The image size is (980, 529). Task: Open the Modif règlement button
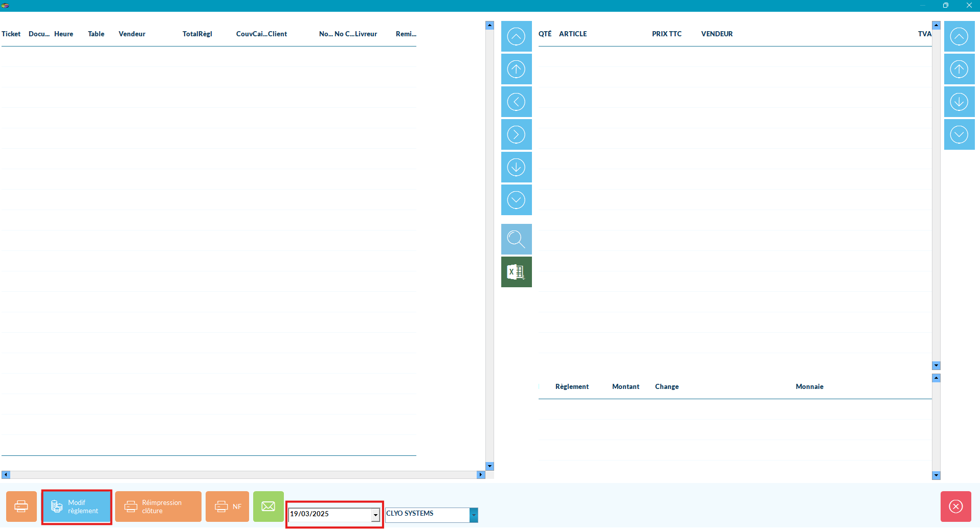[77, 507]
